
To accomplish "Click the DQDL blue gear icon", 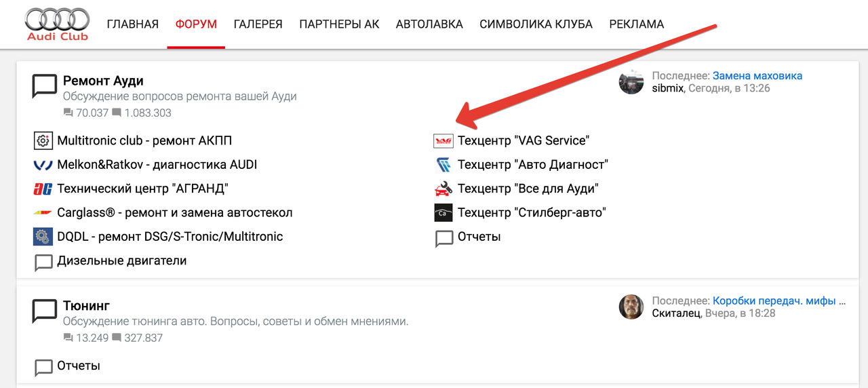I will [43, 237].
